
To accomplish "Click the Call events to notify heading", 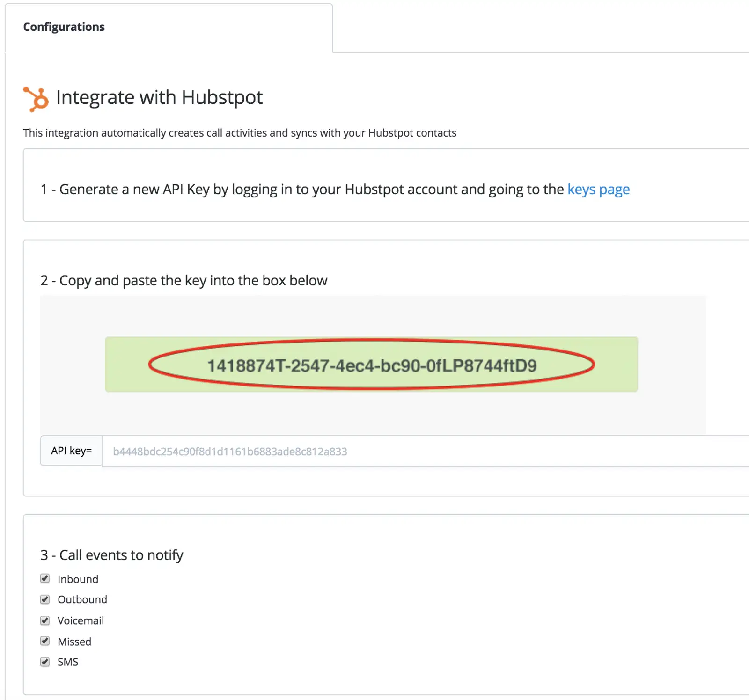I will click(x=112, y=555).
